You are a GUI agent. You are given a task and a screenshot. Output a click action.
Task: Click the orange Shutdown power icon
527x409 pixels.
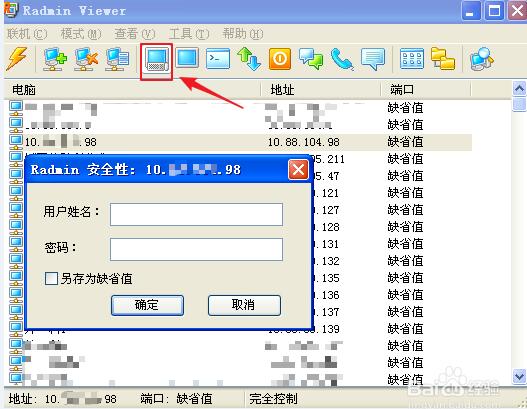280,59
